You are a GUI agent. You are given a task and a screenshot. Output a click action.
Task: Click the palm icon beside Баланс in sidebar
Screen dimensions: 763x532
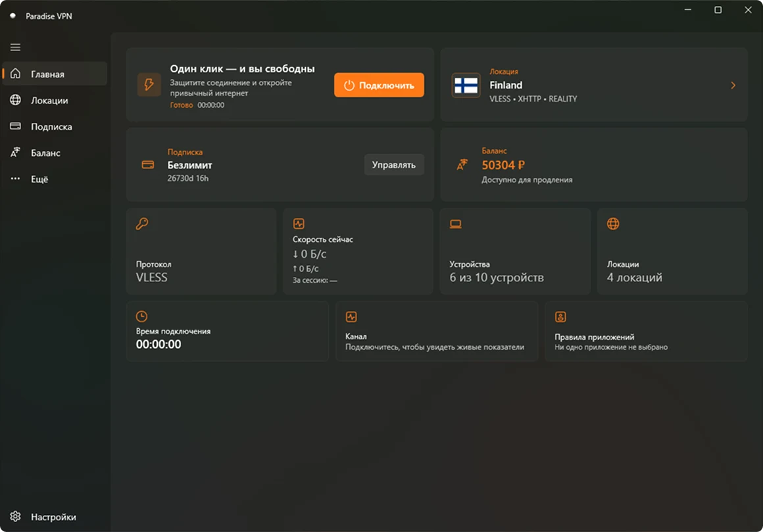(x=16, y=152)
